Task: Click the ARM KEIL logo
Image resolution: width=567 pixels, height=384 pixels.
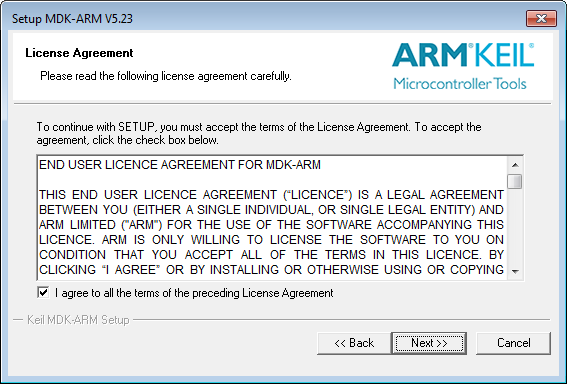Action: point(463,55)
